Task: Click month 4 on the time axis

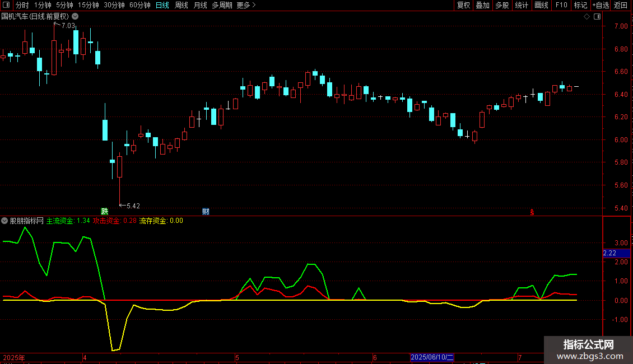Action: [x=85, y=357]
